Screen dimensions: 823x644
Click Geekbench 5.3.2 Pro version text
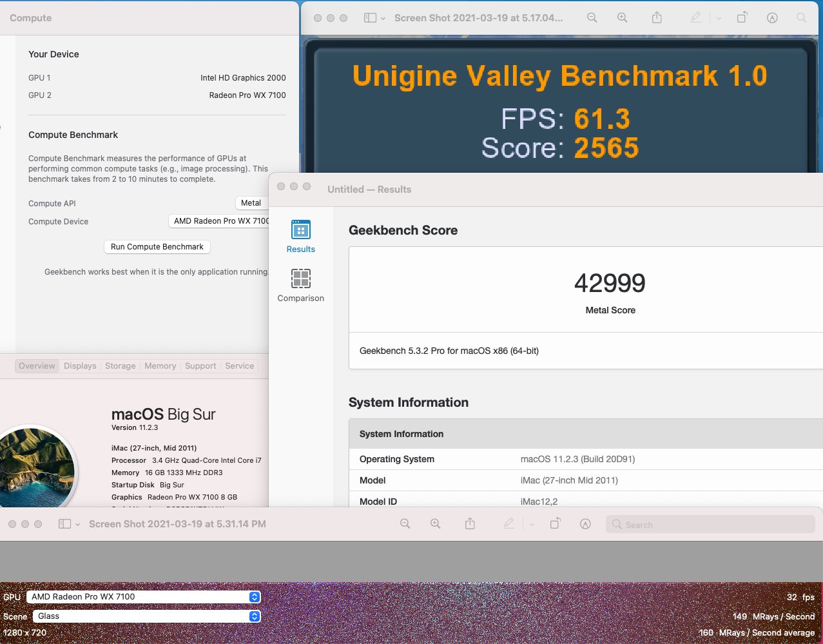449,351
